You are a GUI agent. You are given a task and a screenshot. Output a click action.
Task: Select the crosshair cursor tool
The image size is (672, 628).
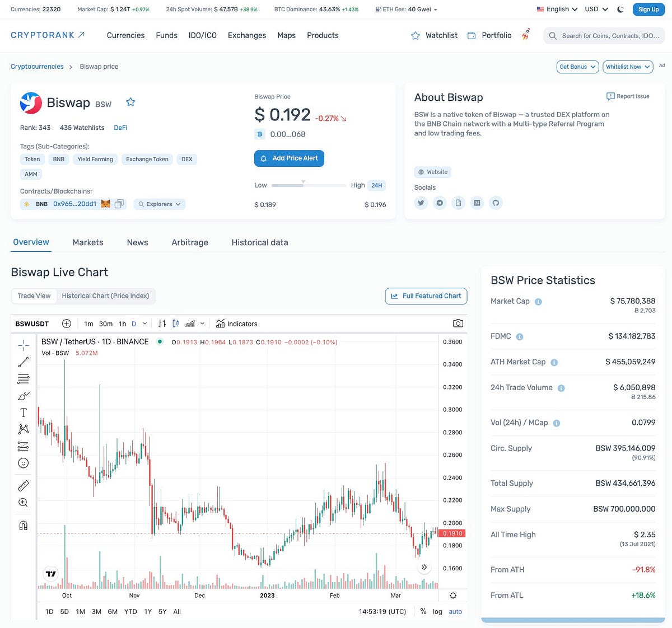coord(24,345)
